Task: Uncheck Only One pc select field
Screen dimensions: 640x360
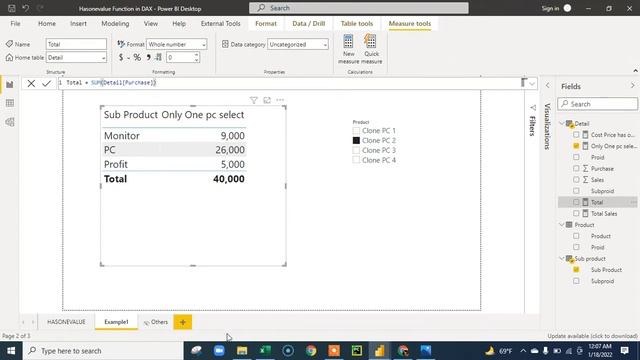Action: point(576,146)
